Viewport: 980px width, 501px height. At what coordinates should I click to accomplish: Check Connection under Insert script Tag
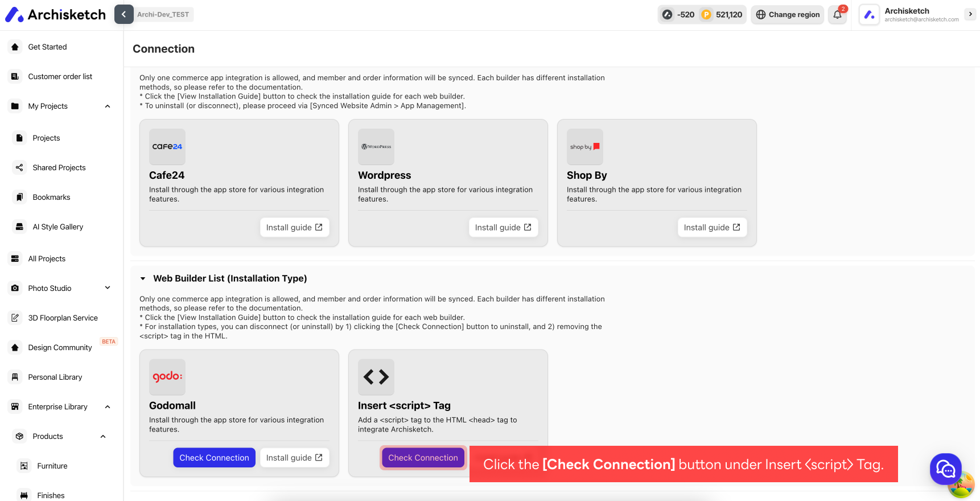coord(423,458)
